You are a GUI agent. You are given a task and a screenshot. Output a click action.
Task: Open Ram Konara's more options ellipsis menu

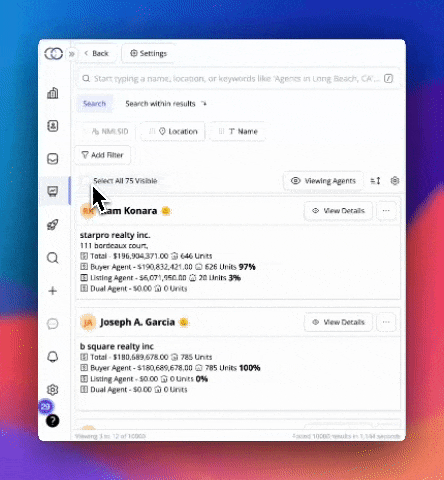(x=386, y=211)
